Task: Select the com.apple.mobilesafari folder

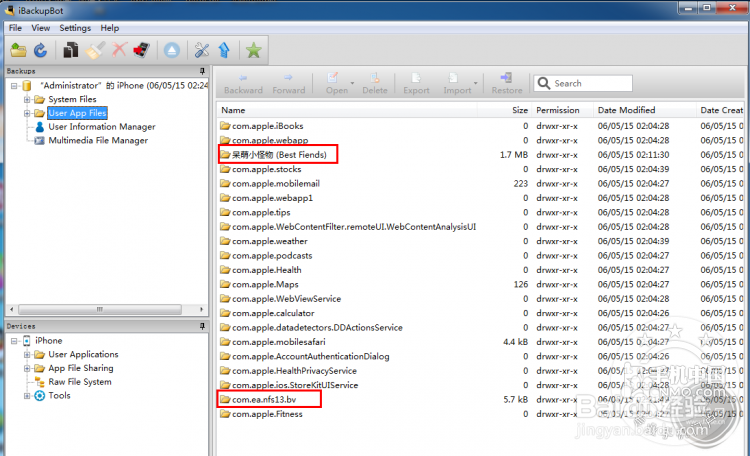Action: point(278,342)
